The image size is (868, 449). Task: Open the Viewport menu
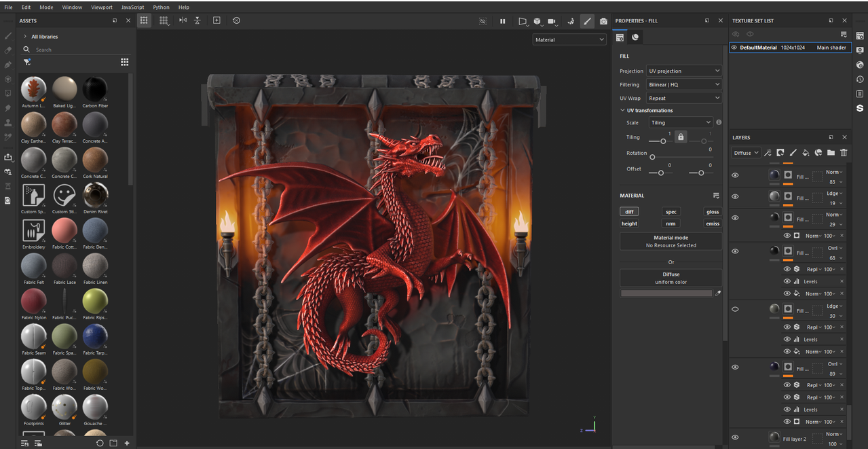[102, 7]
